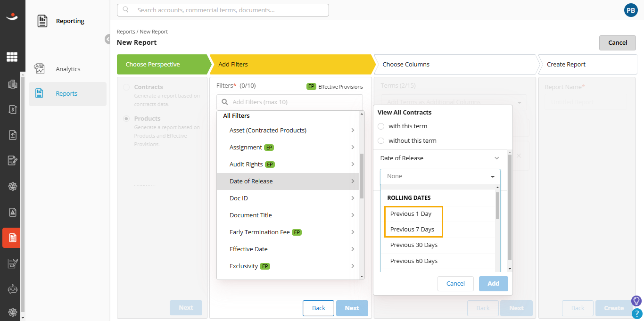Open Reports in the side menu
This screenshot has height=321, width=644.
pyautogui.click(x=67, y=93)
